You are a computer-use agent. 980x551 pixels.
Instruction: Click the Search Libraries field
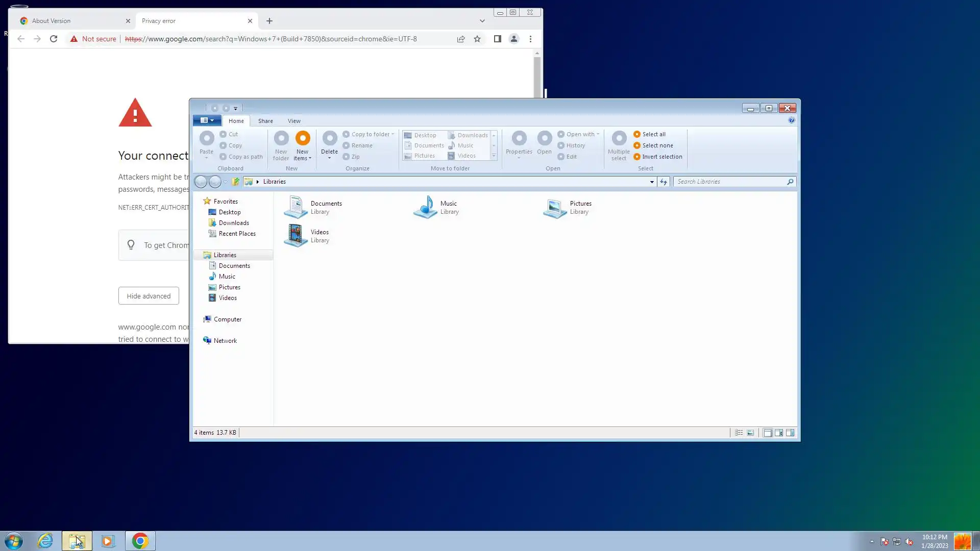(730, 182)
